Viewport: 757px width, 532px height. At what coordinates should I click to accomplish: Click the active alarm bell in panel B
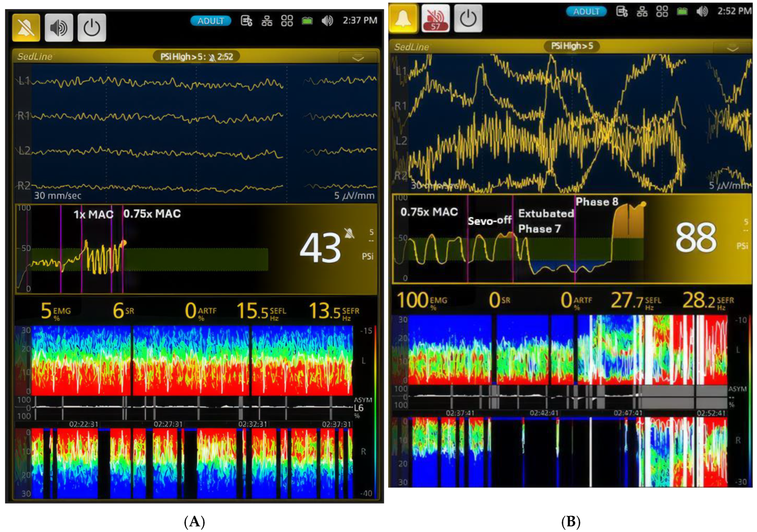(403, 18)
